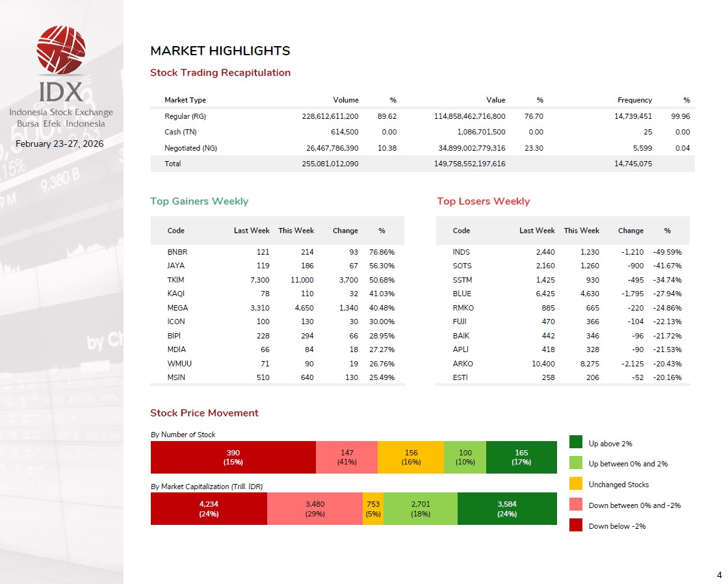Click the '753 (5%)' market cap segment
Image resolution: width=728 pixels, height=584 pixels.
373,509
